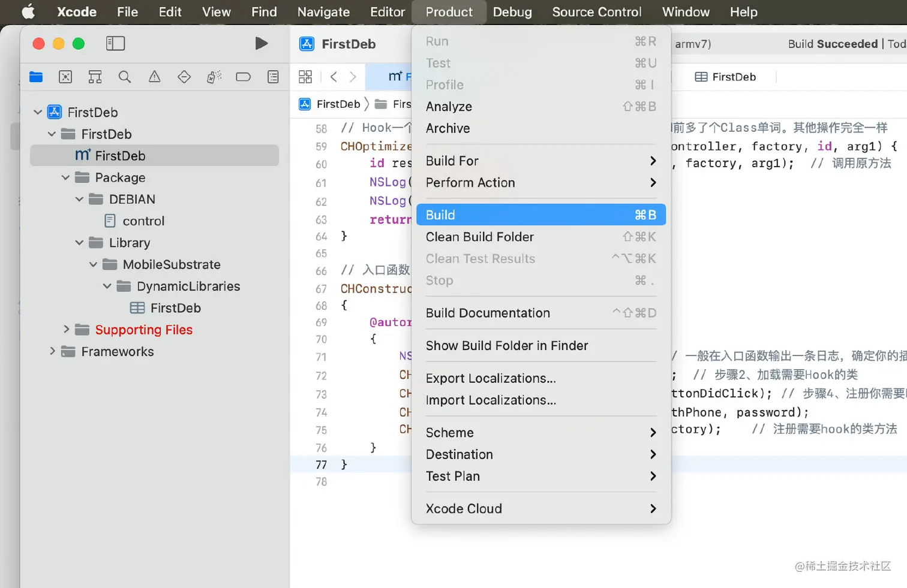Image resolution: width=907 pixels, height=588 pixels.
Task: Open the Find navigator magnifier icon
Action: tap(125, 77)
